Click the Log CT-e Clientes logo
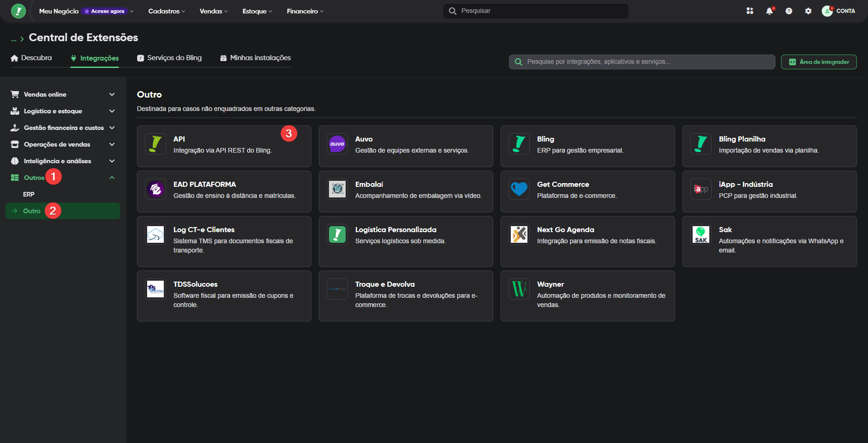 pos(155,234)
